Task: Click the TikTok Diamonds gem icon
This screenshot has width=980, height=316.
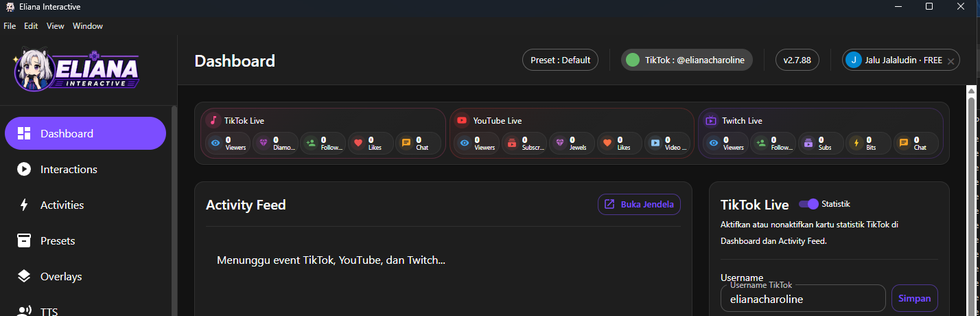Action: click(264, 143)
